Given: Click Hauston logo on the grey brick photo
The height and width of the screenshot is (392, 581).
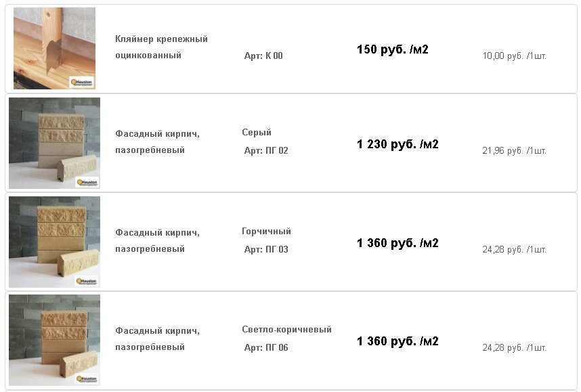Looking at the screenshot, I should coord(87,182).
